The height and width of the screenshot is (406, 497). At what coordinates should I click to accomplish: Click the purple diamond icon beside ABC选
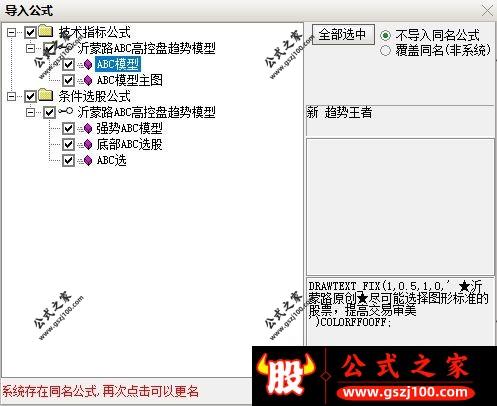[88, 160]
